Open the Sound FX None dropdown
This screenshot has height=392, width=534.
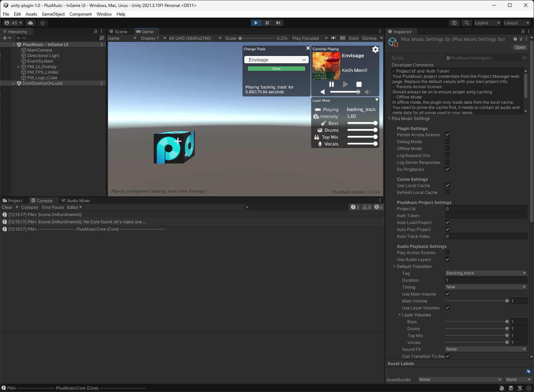(x=486, y=349)
